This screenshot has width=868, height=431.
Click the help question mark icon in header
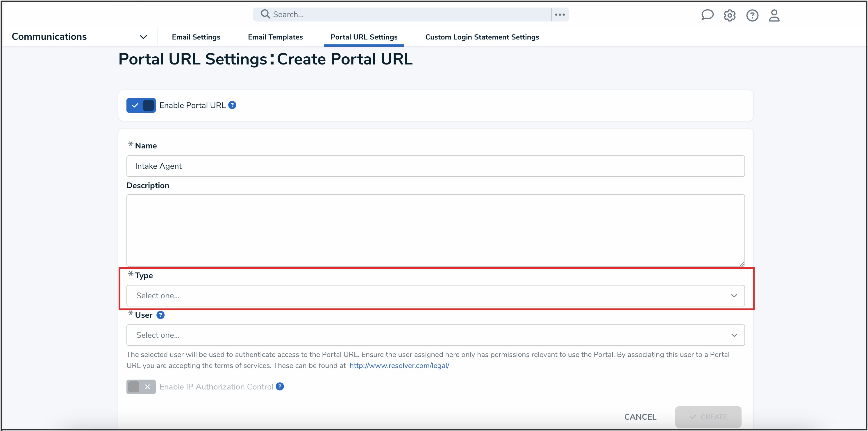752,15
